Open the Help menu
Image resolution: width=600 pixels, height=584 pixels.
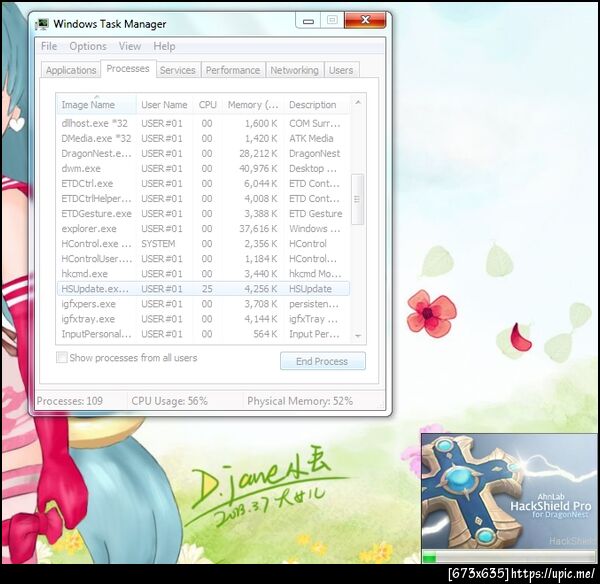click(165, 46)
